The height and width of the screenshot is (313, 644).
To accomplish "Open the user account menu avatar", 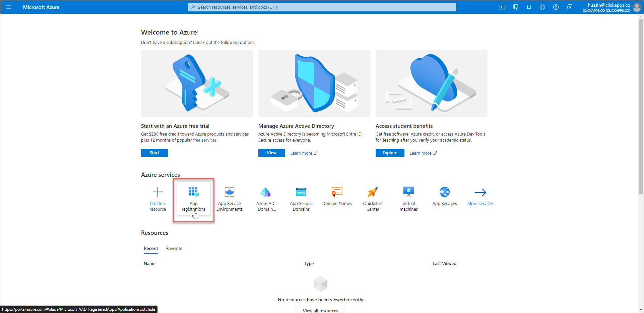I will click(x=637, y=7).
